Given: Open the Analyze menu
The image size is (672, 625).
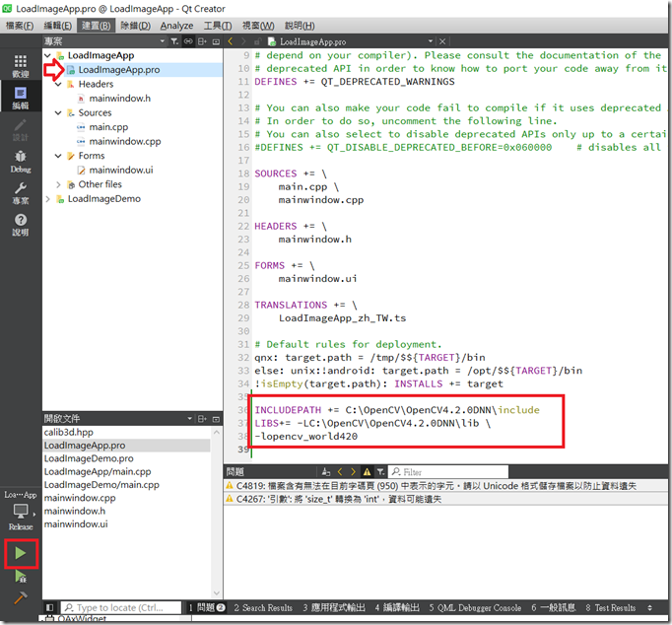Looking at the screenshot, I should tap(176, 26).
